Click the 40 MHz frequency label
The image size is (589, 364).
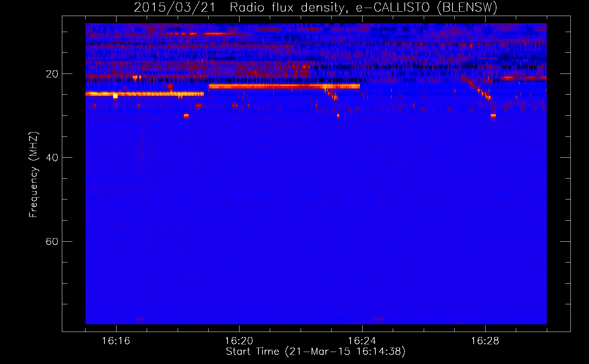coord(52,158)
